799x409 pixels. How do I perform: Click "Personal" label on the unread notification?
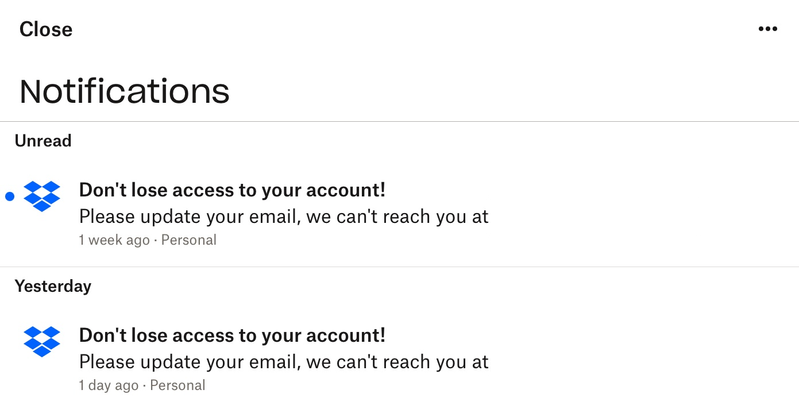pos(189,240)
